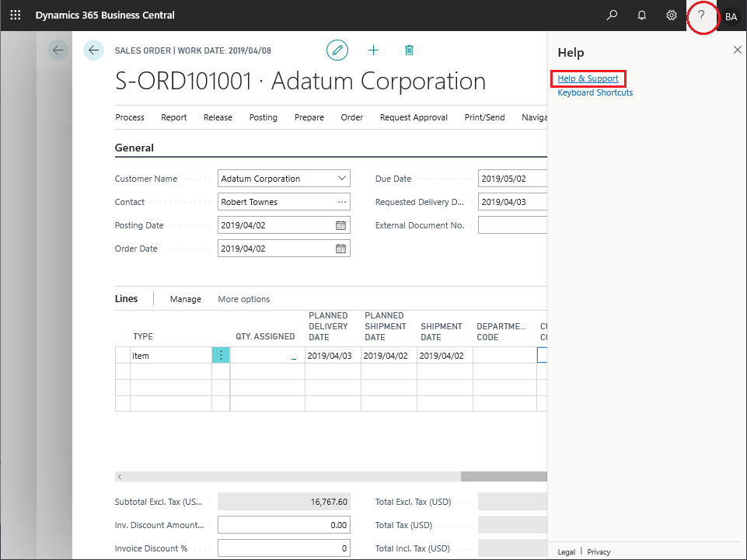Open the notifications bell
Viewport: 747px width, 560px height.
(642, 16)
